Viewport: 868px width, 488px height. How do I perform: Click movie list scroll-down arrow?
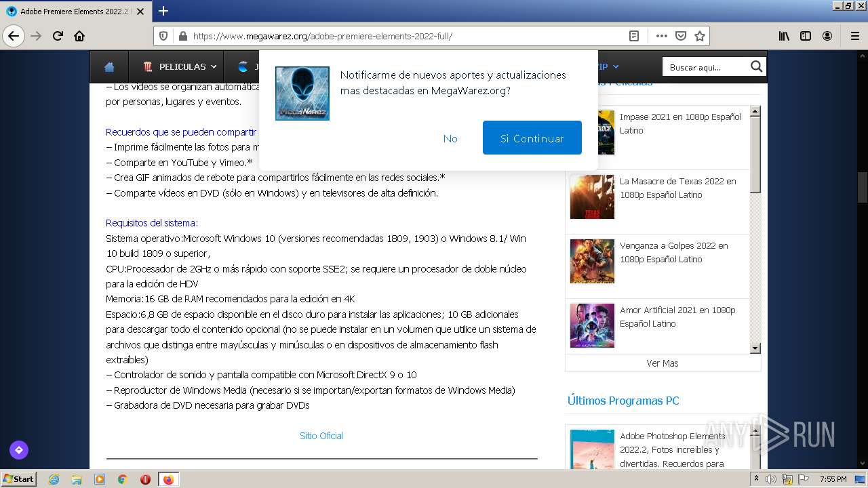pos(755,348)
